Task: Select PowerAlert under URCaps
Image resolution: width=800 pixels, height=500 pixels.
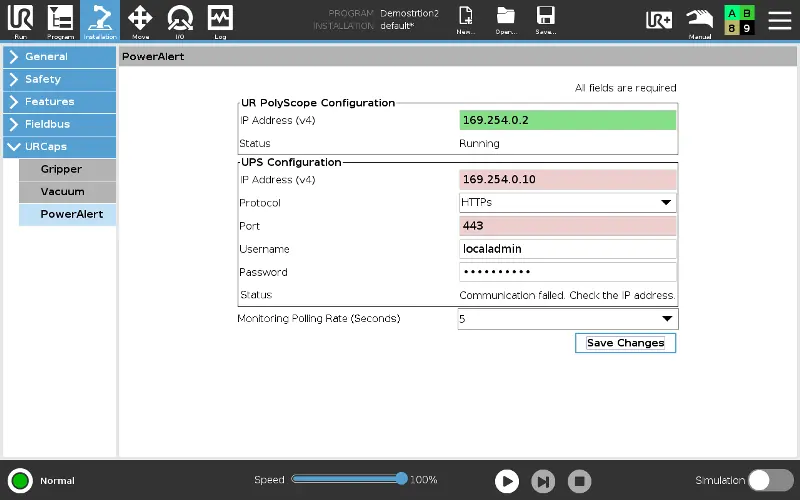Action: (x=67, y=214)
